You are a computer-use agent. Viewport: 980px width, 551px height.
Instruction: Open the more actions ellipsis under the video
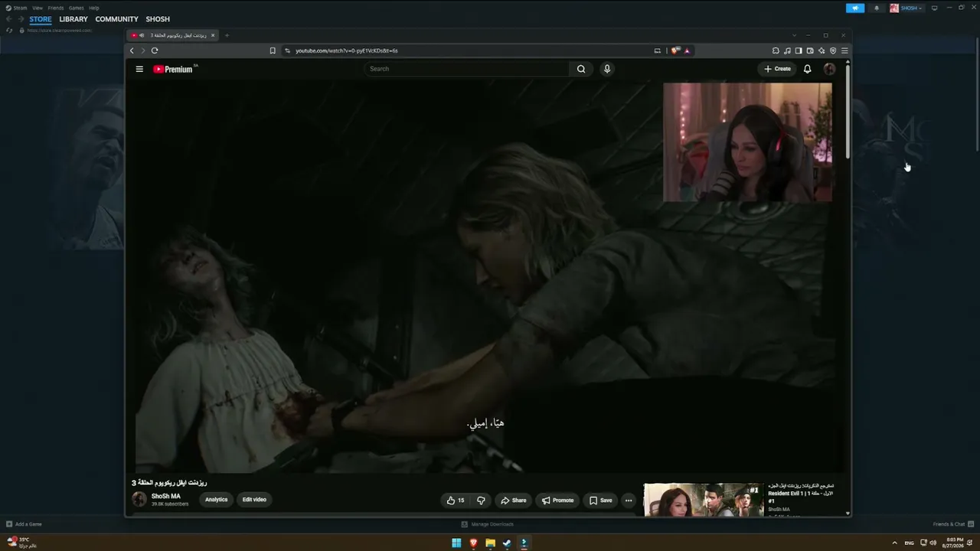pos(629,500)
